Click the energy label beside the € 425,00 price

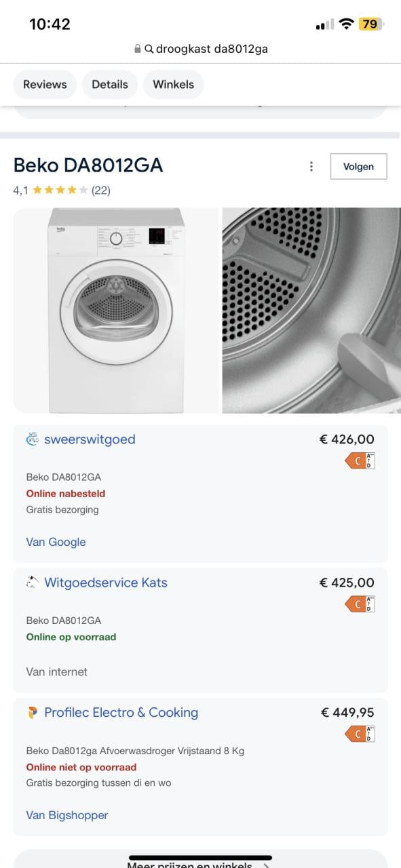358,604
